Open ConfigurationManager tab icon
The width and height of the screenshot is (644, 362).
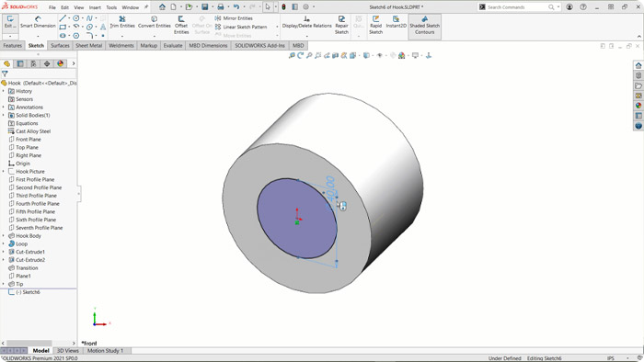pyautogui.click(x=34, y=63)
